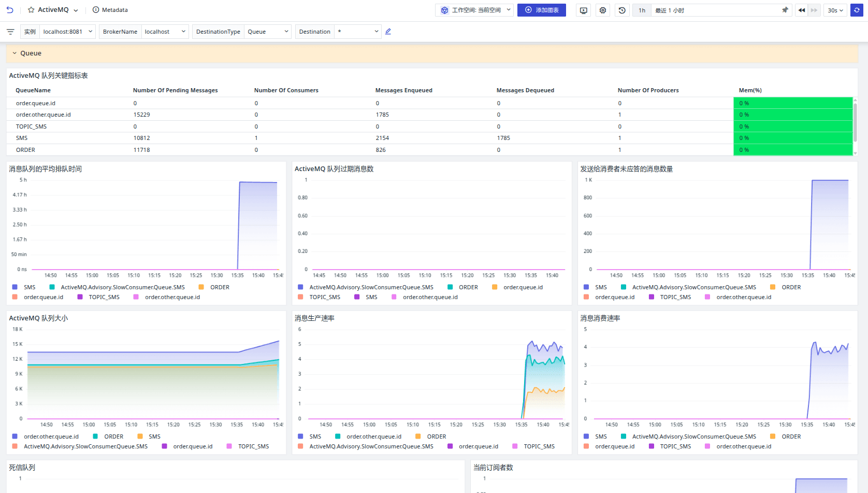Screen dimensions: 868x493
Task: Click orange SMS swatch in 队列大小 legend
Action: coord(140,436)
